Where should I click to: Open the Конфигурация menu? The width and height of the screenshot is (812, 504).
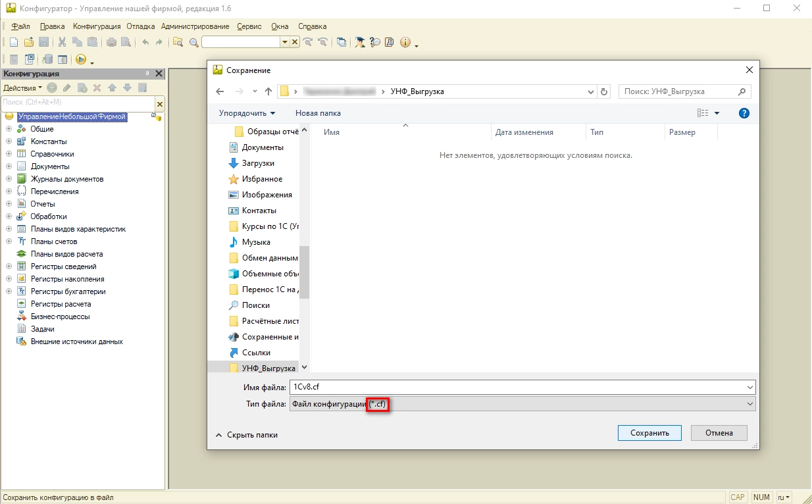pyautogui.click(x=97, y=26)
